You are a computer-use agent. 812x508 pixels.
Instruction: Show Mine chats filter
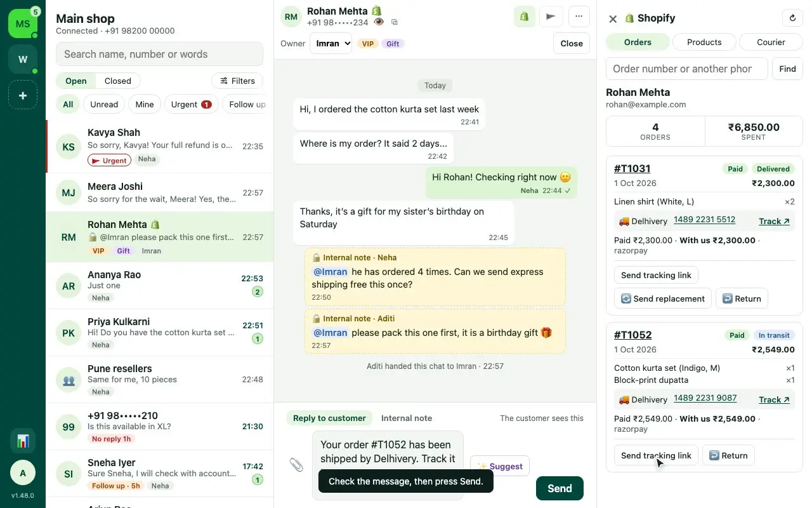click(145, 104)
